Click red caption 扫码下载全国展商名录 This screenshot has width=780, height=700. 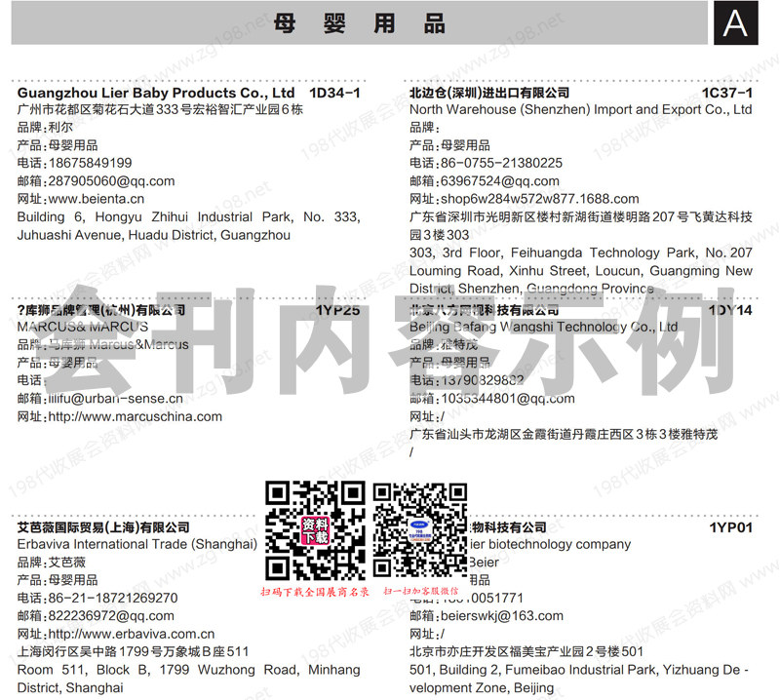tap(315, 592)
